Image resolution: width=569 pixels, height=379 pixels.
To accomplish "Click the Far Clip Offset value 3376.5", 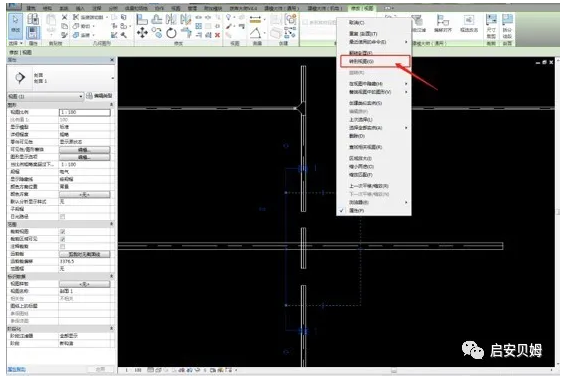I will 86,261.
